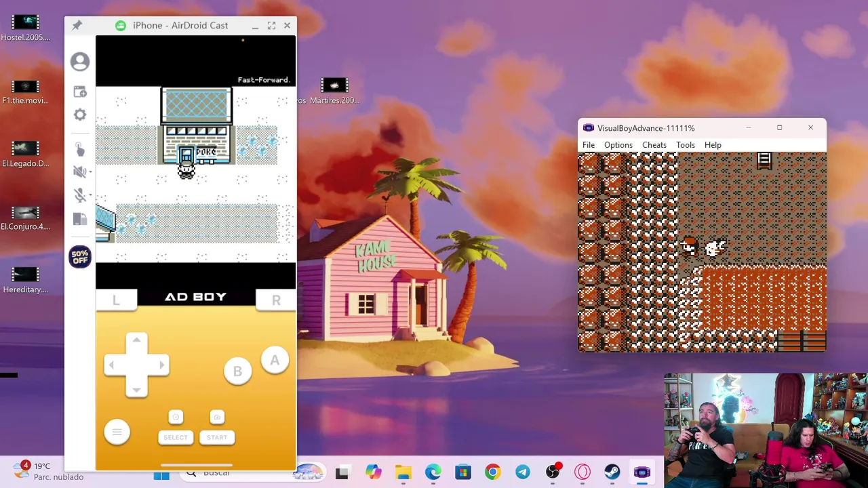Tap the D-pad up arrow
The image size is (868, 488).
[136, 340]
